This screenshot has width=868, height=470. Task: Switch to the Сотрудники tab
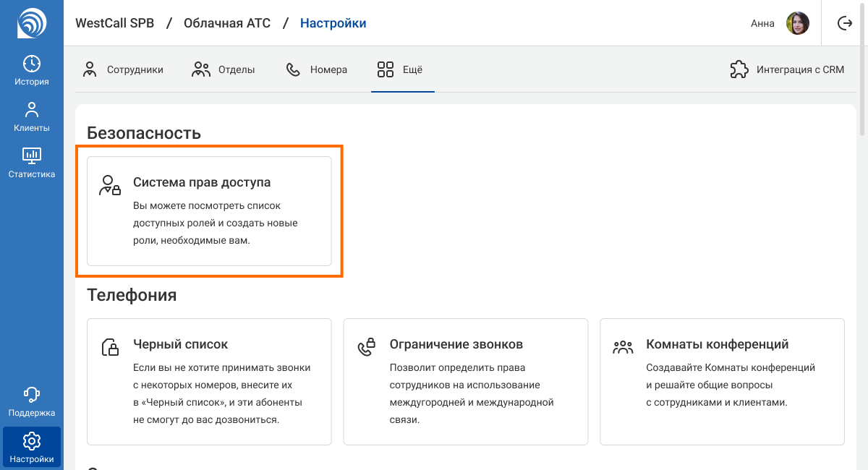click(x=123, y=70)
